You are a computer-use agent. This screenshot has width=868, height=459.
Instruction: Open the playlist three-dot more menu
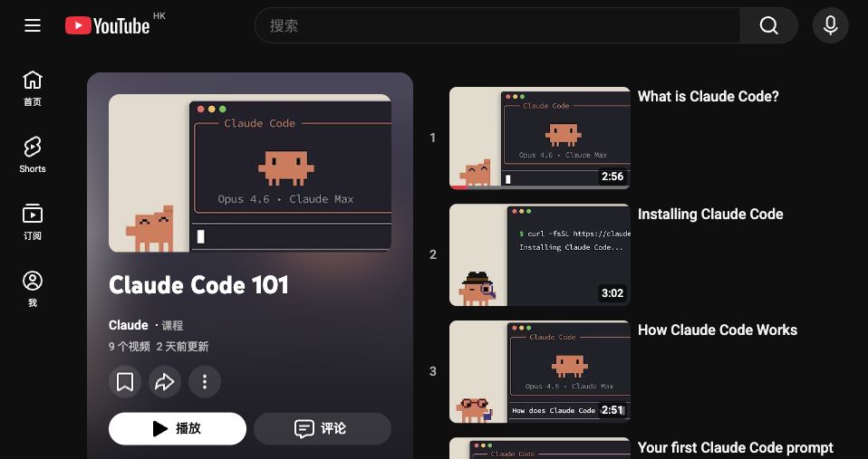205,381
